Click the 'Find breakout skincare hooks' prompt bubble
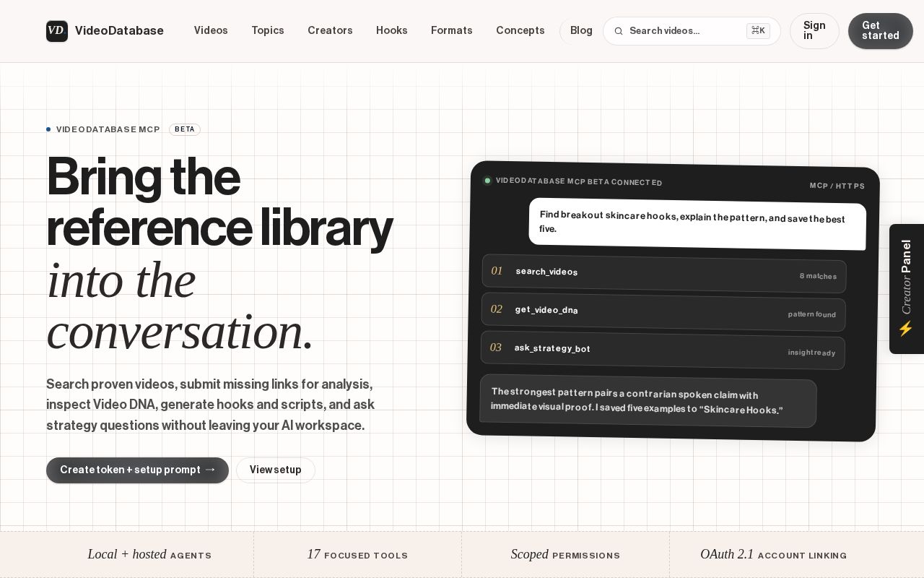Viewport: 924px width, 578px height. click(x=697, y=224)
